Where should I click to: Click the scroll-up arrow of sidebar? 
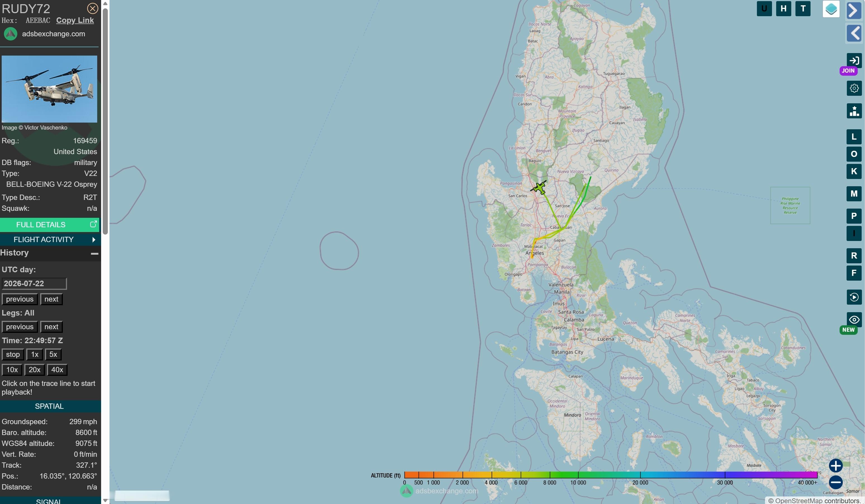105,3
